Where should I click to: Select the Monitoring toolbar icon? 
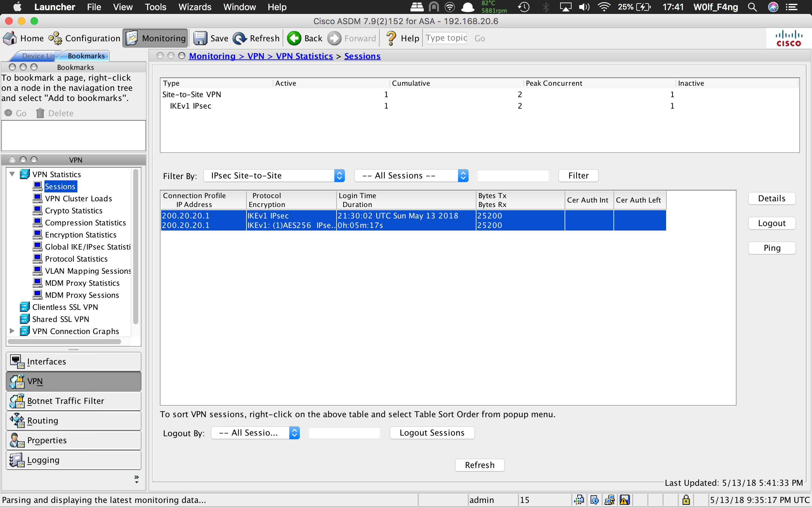(132, 38)
